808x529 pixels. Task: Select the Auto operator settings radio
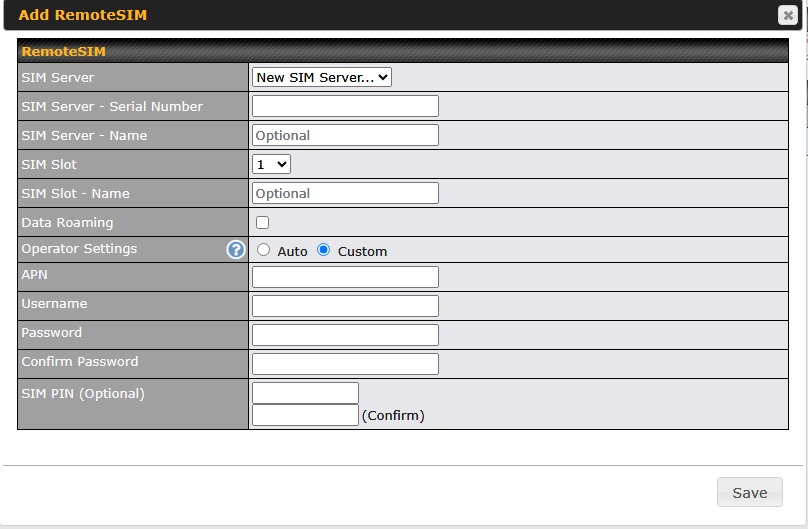263,250
